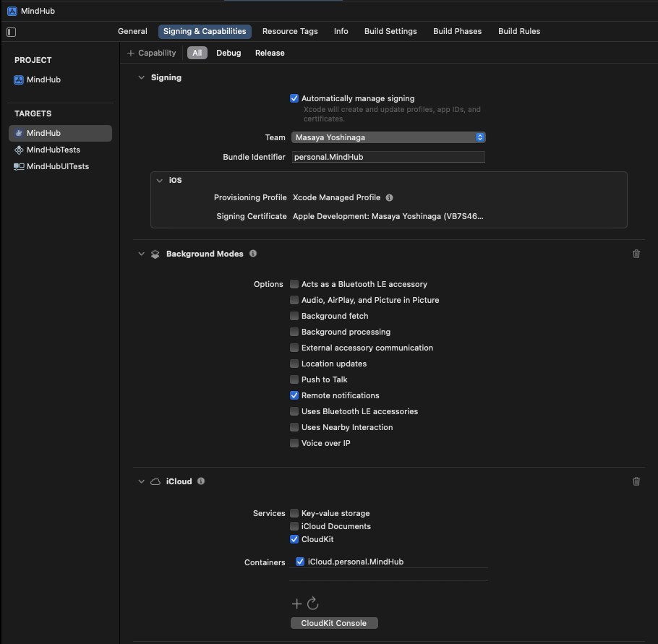Delete the Background Modes capability

point(636,254)
